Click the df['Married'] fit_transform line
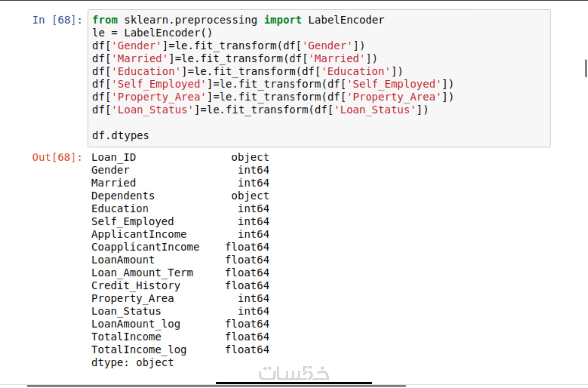The height and width of the screenshot is (388, 588). pyautogui.click(x=234, y=59)
